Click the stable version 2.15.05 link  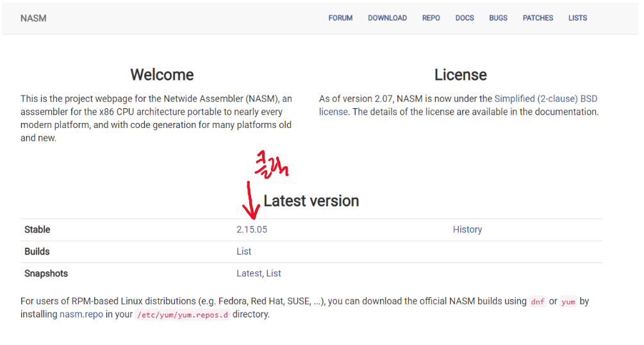[251, 229]
